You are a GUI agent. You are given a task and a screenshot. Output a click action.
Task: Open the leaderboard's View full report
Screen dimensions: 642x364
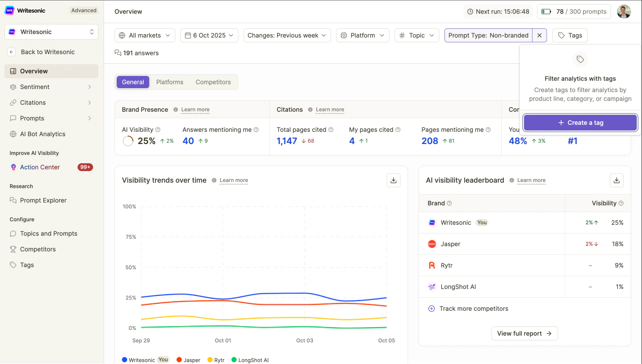pos(524,333)
